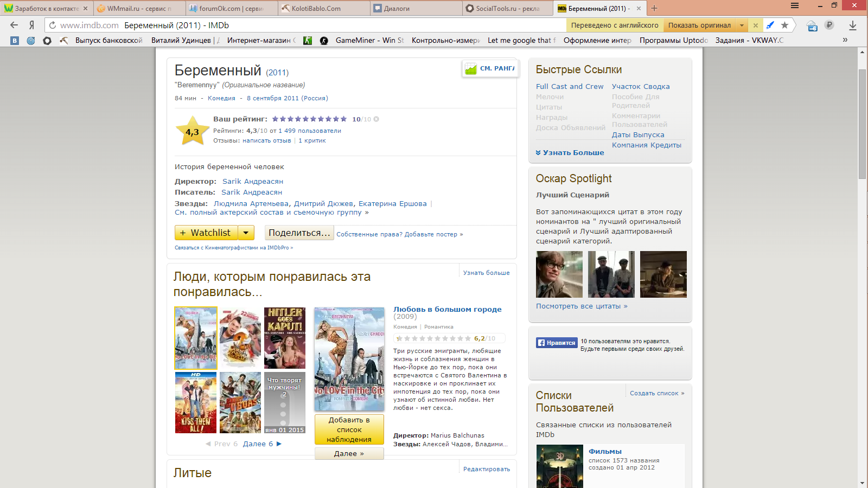This screenshot has height=488, width=868.
Task: Click Prev 6 in recommendations
Action: [222, 444]
